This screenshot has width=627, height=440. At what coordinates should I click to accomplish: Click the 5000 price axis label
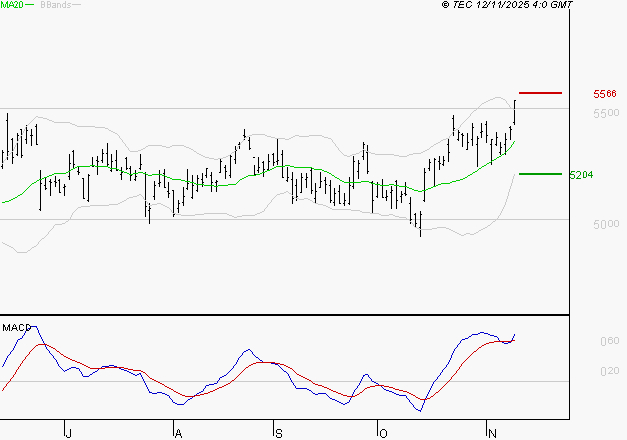606,224
